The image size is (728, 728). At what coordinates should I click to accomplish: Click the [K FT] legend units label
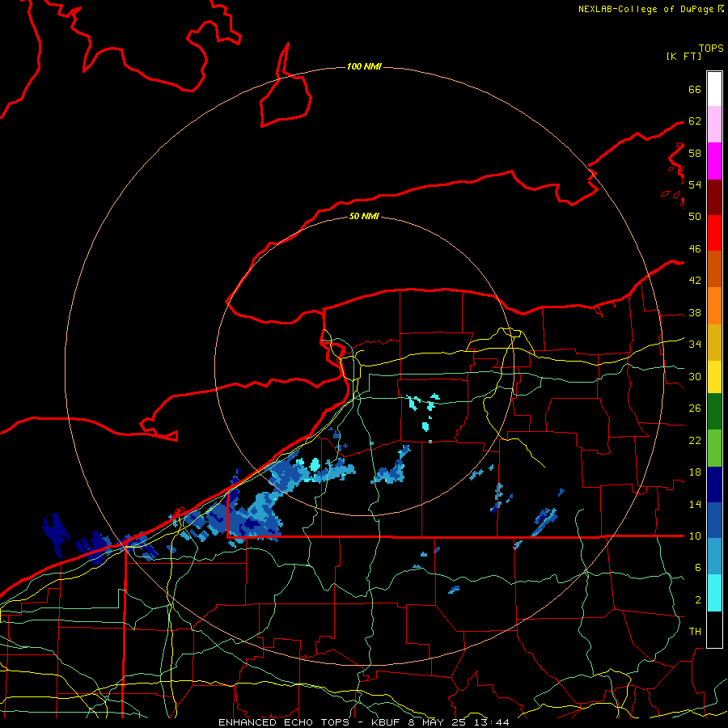[684, 56]
